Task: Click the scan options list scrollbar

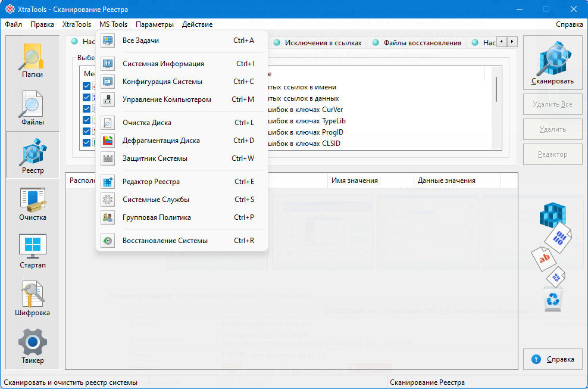Action: (x=496, y=89)
